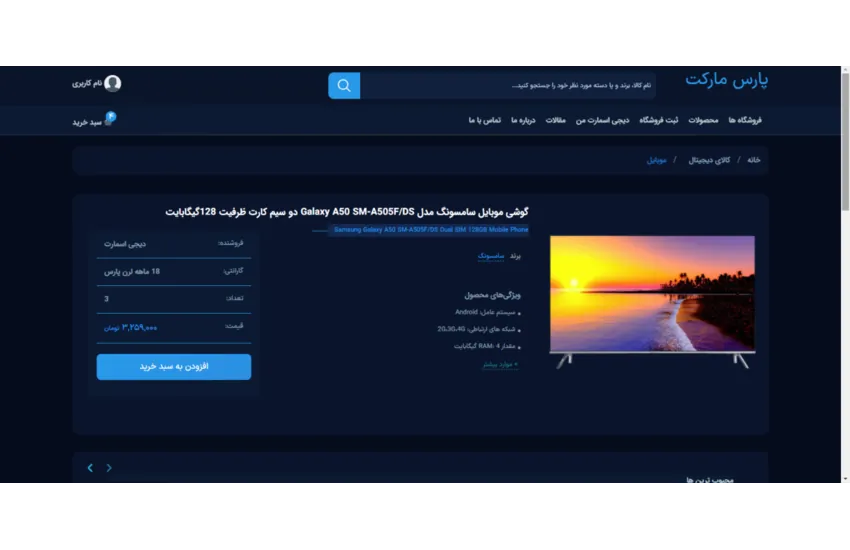
Task: Open the فروشگاه ها menu item
Action: pyautogui.click(x=745, y=120)
